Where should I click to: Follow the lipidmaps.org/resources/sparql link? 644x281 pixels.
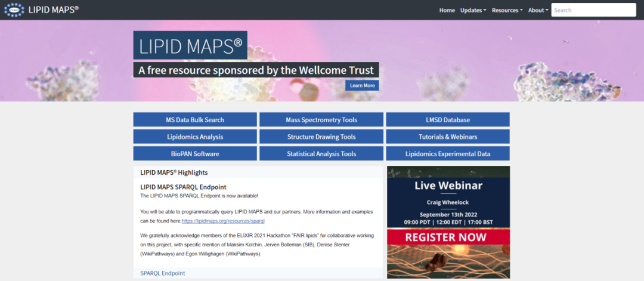click(x=223, y=221)
